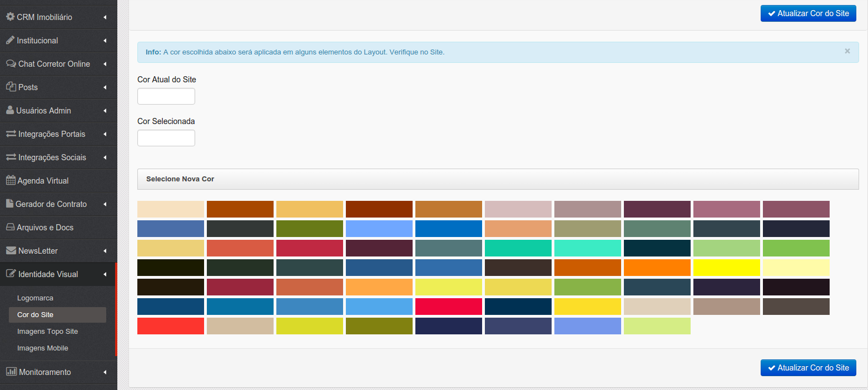The image size is (868, 390).
Task: Click the Institucional pencil icon
Action: click(x=10, y=40)
